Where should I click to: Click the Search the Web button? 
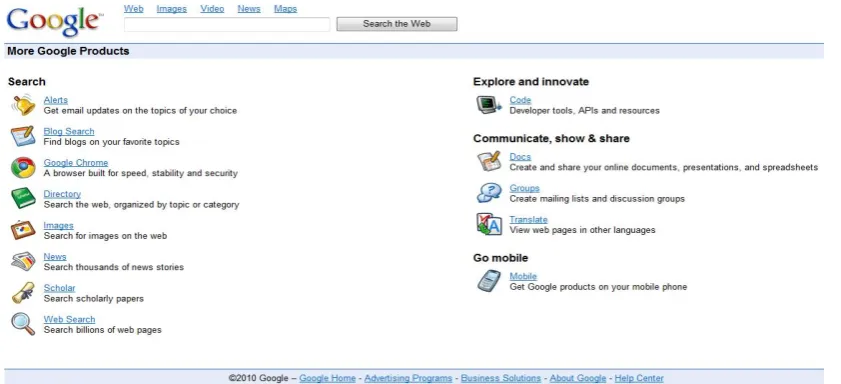click(397, 24)
